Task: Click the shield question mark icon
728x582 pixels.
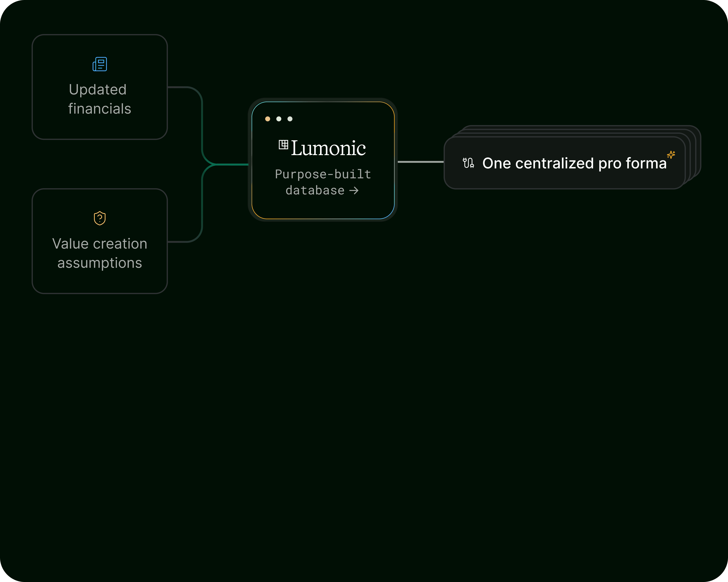Action: coord(100,218)
